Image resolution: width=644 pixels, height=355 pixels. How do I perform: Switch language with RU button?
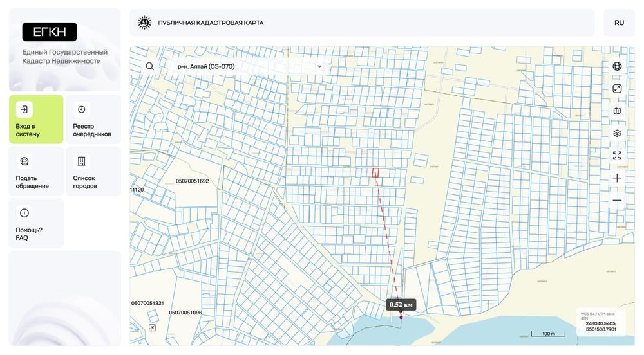click(x=619, y=23)
